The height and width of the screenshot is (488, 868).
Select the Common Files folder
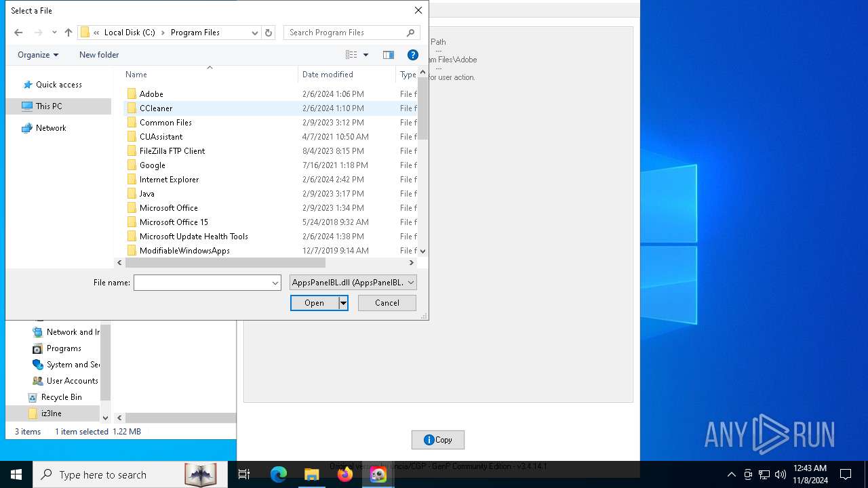pyautogui.click(x=165, y=123)
